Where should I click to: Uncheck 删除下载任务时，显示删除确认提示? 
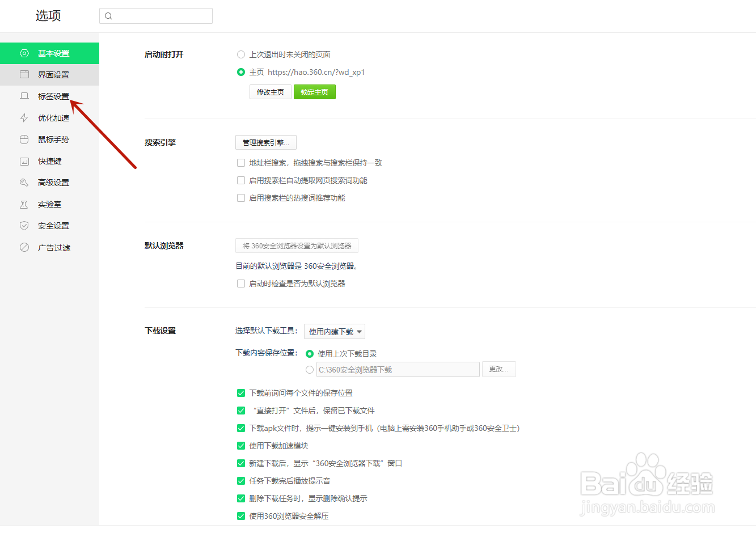pos(241,498)
